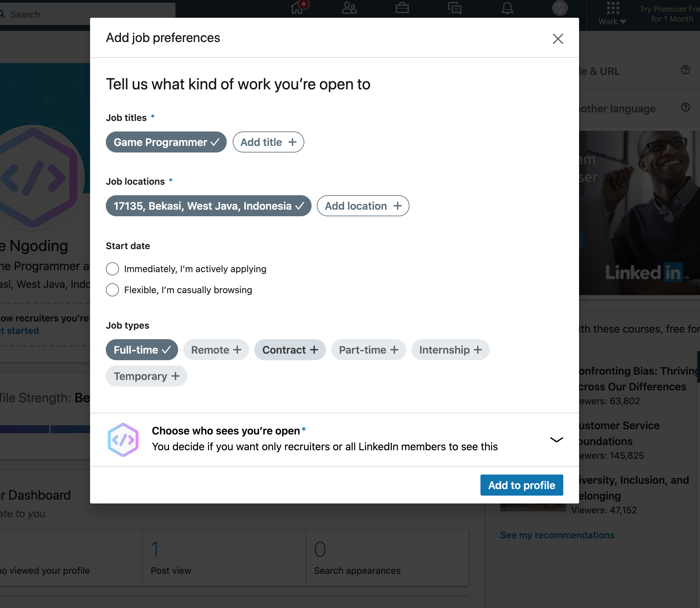
Task: Open the Notifications bell icon
Action: point(507,8)
